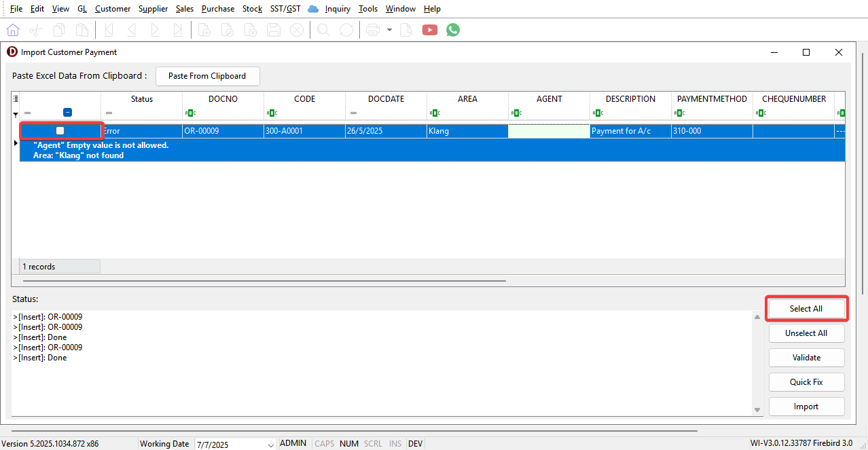
Task: Click the filter funnel icon in grid
Action: [x=16, y=114]
